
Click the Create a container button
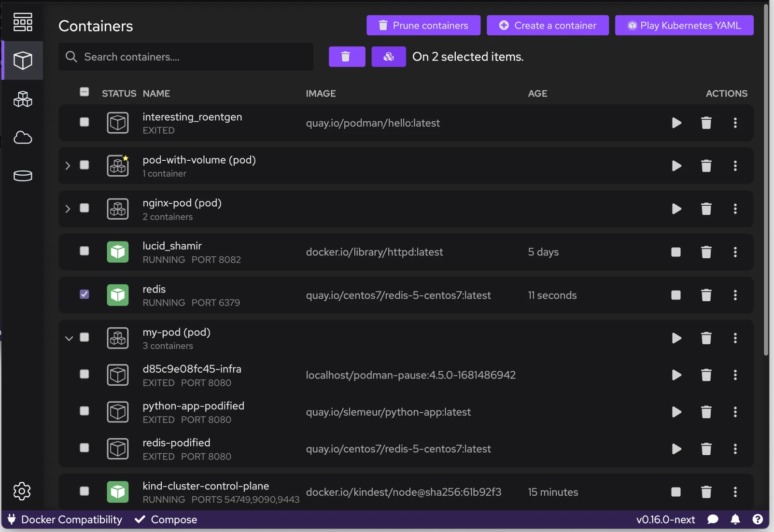point(548,26)
